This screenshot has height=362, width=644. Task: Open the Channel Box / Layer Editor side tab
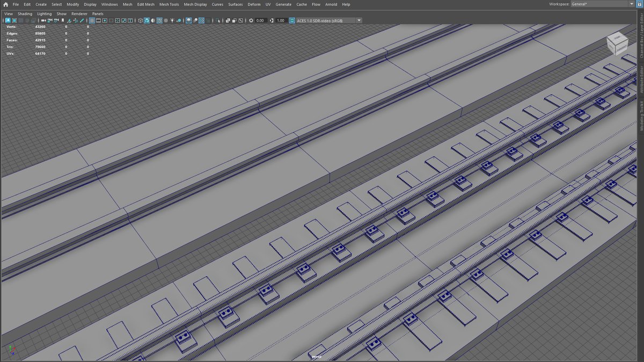pos(641,35)
